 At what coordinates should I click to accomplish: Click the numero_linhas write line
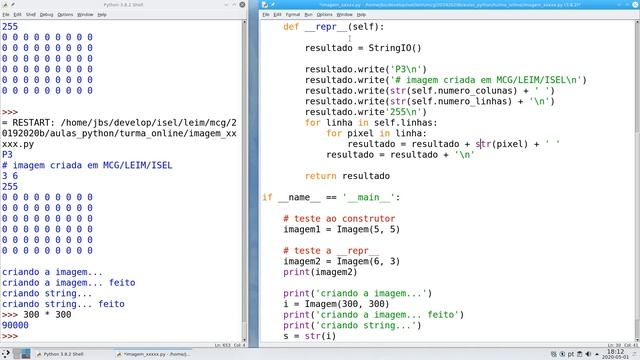[x=429, y=101]
